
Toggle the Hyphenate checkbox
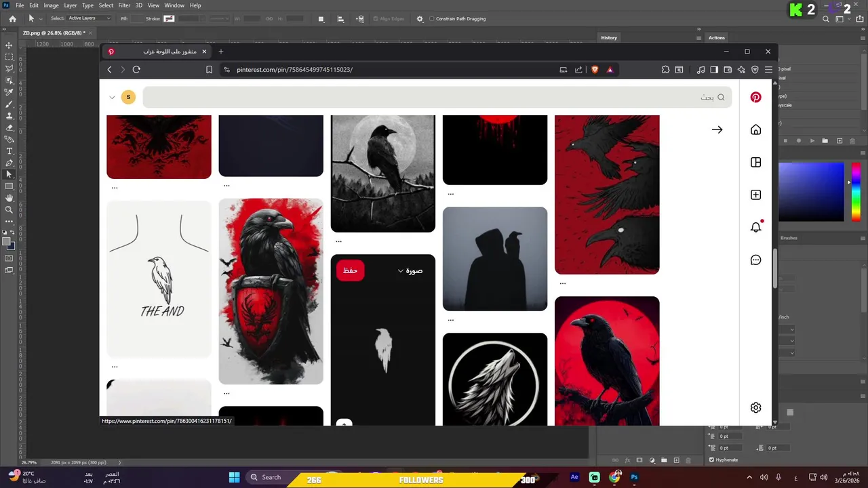point(711,460)
